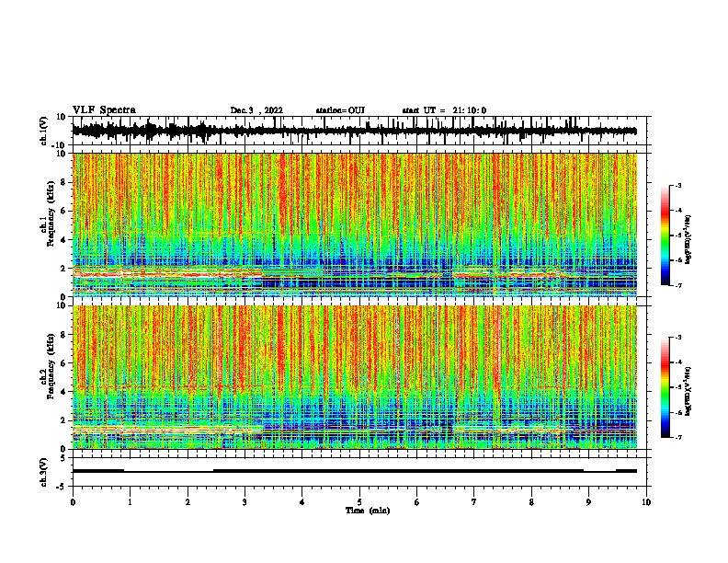Click the "-5" tick on ch.3(V) axis
The image size is (728, 563).
pyautogui.click(x=62, y=487)
